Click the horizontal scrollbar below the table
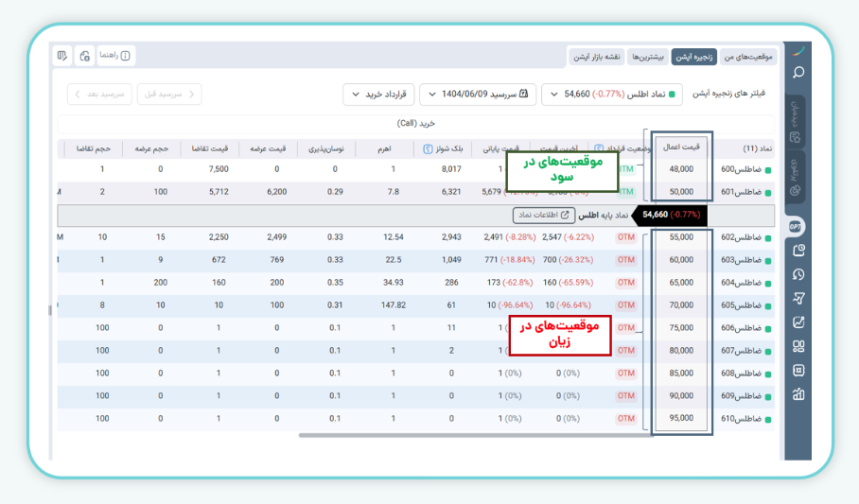Screen dimensions: 859x504 point(476,436)
